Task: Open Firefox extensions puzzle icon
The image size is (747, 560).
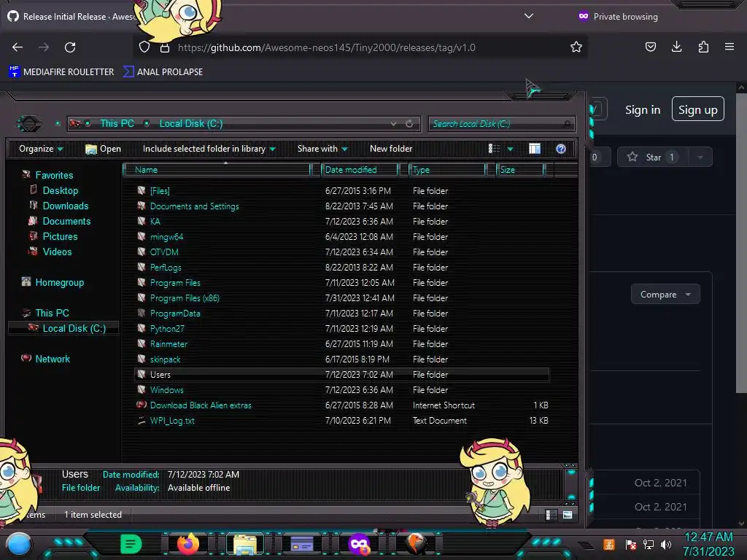Action: pyautogui.click(x=703, y=47)
